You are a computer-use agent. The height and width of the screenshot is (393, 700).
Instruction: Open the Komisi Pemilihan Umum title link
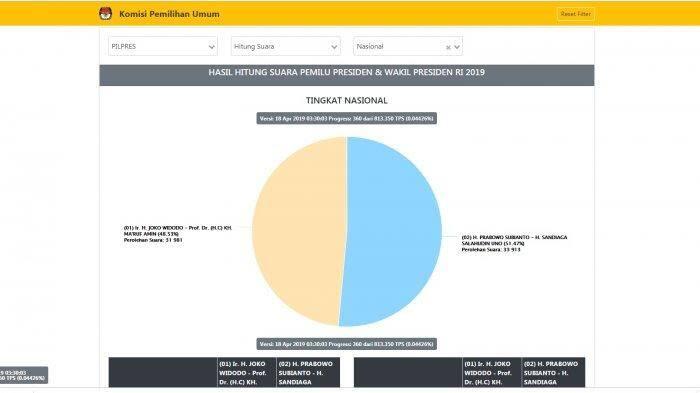(169, 14)
